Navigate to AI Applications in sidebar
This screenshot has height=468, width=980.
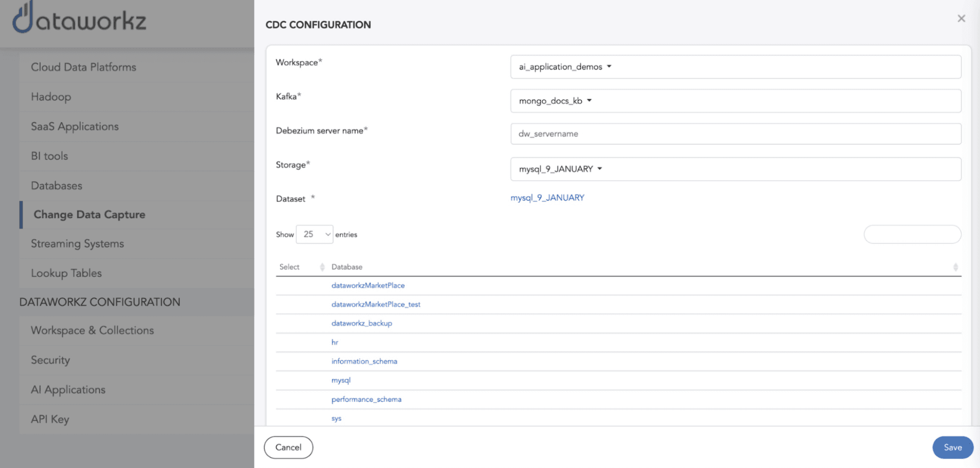click(x=68, y=390)
